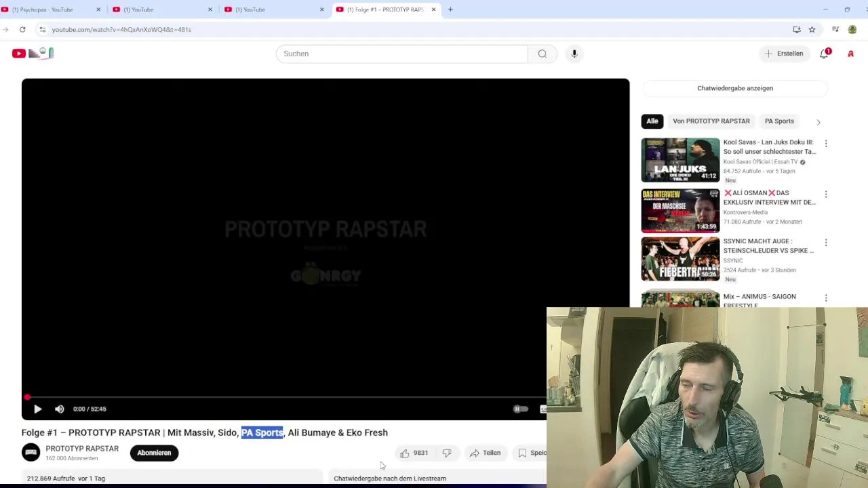Viewport: 868px width, 488px height.
Task: Open the Kool Savas Lan Juks Doku thumbnail
Action: tap(680, 160)
